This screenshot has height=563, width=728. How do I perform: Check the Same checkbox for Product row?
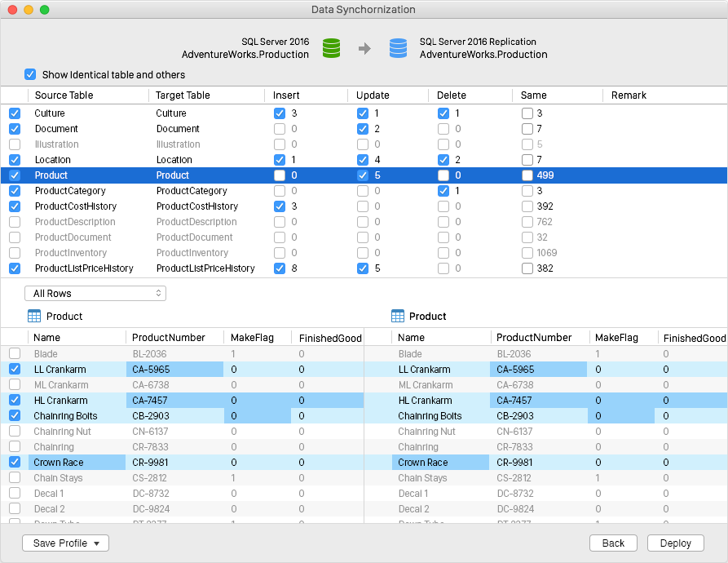coord(528,175)
